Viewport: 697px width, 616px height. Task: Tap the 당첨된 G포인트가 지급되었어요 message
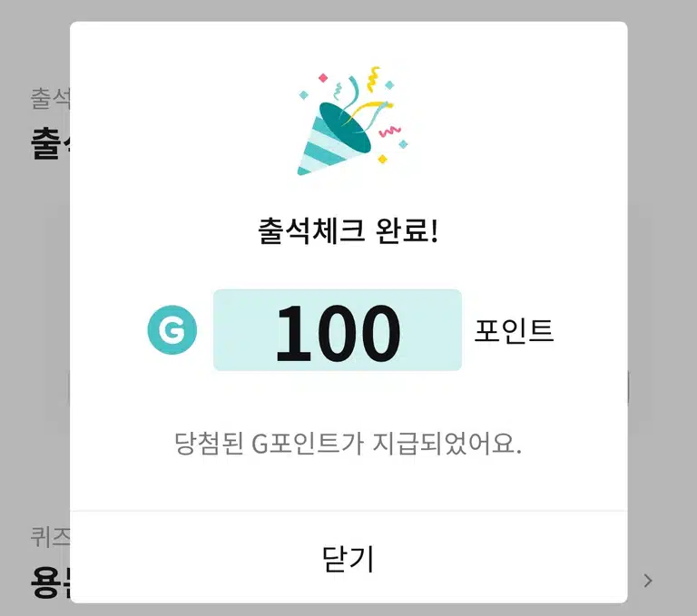point(348,444)
